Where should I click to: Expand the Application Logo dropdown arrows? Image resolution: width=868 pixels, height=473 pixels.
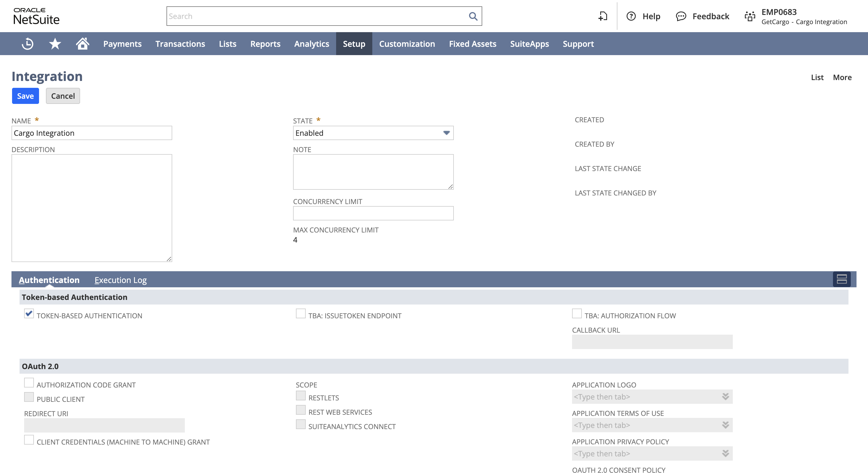pyautogui.click(x=725, y=397)
